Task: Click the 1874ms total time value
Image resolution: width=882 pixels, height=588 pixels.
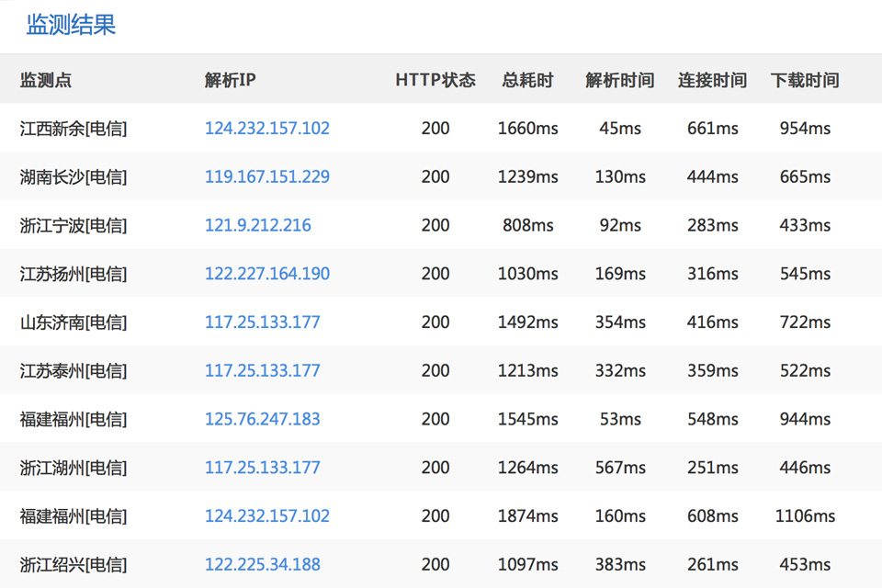Action: point(527,515)
